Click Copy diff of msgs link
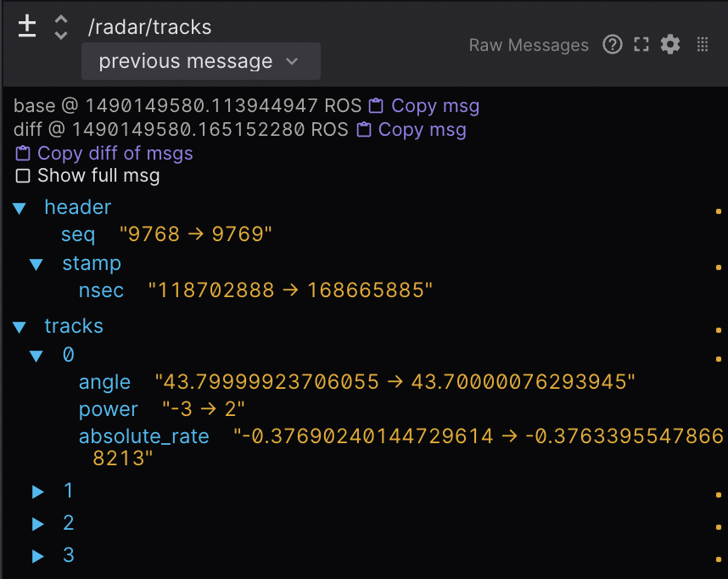Viewport: 728px width, 579px height. tap(115, 154)
